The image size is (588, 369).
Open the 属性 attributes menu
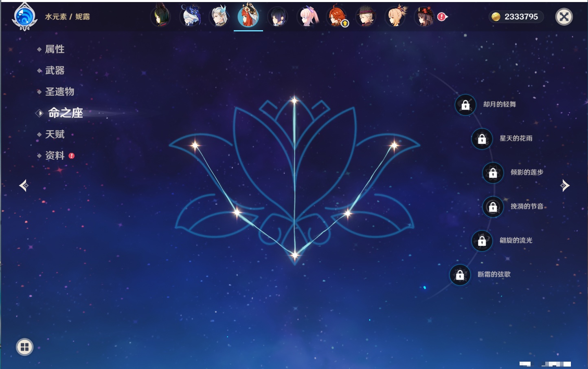(x=55, y=49)
